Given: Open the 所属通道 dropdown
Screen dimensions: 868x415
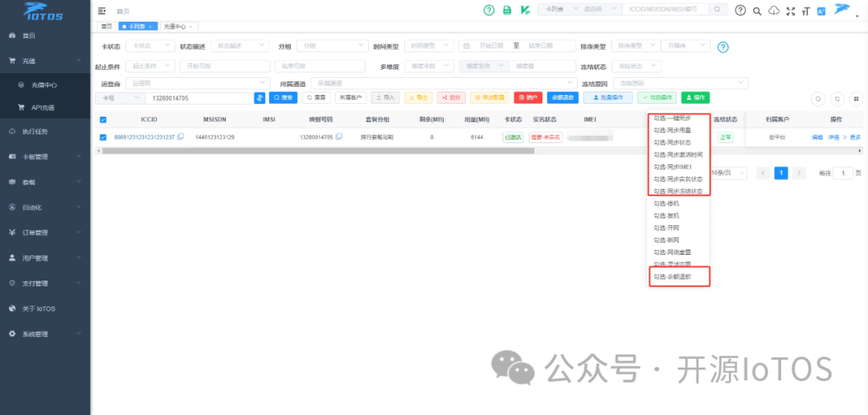Looking at the screenshot, I should click(x=444, y=83).
